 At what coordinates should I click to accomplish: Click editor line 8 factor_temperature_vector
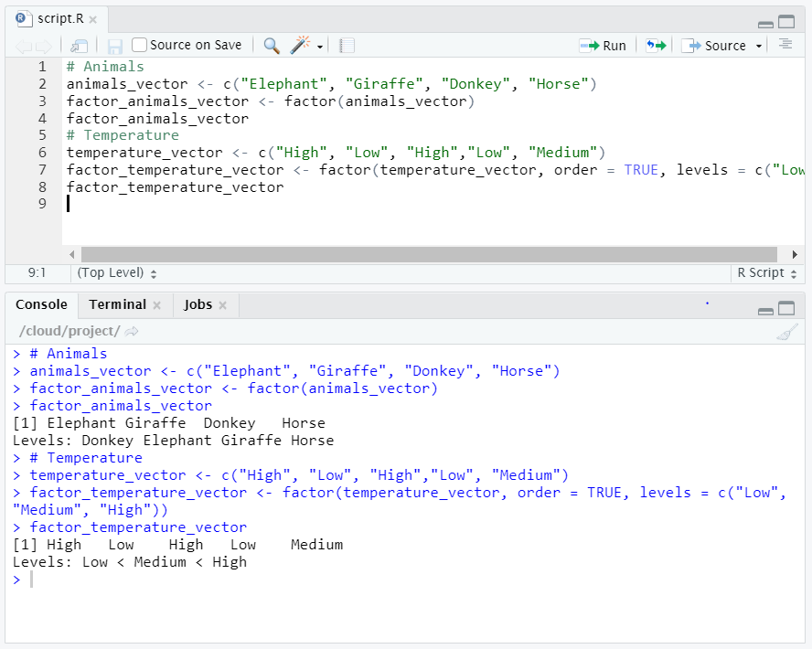(175, 187)
